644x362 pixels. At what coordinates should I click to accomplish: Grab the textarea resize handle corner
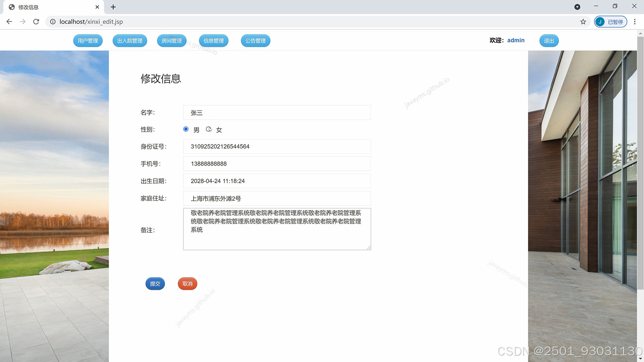click(369, 248)
